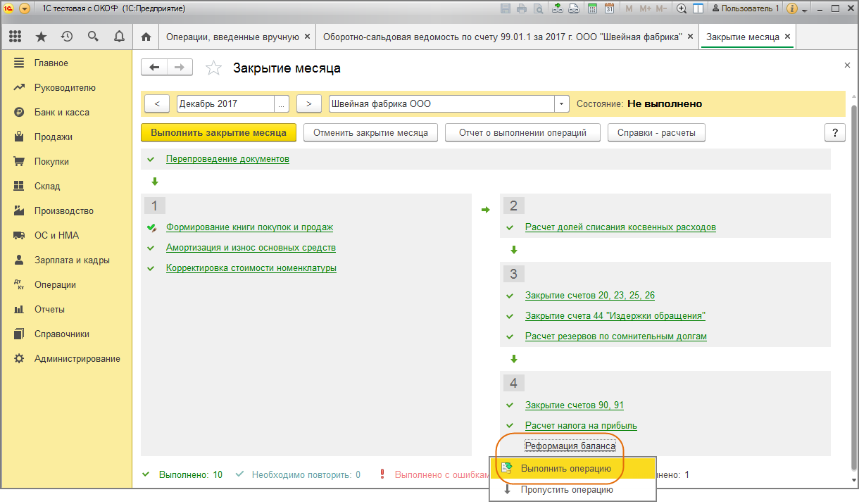Click the Save diskette icon in title bar

506,8
